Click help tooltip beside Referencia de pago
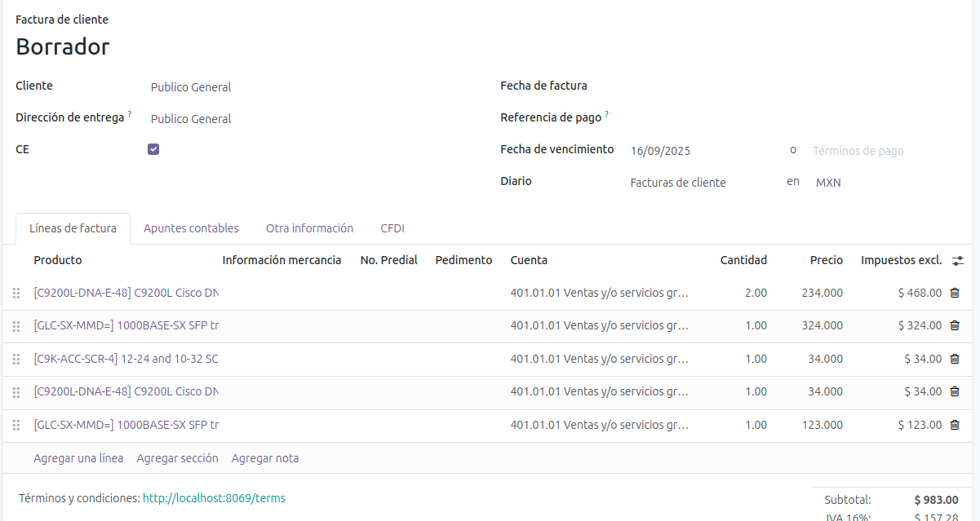 [607, 114]
